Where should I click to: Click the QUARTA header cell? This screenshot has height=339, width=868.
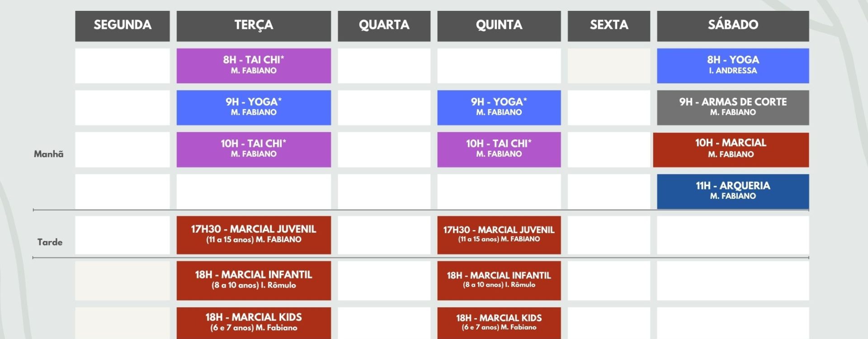click(x=384, y=26)
